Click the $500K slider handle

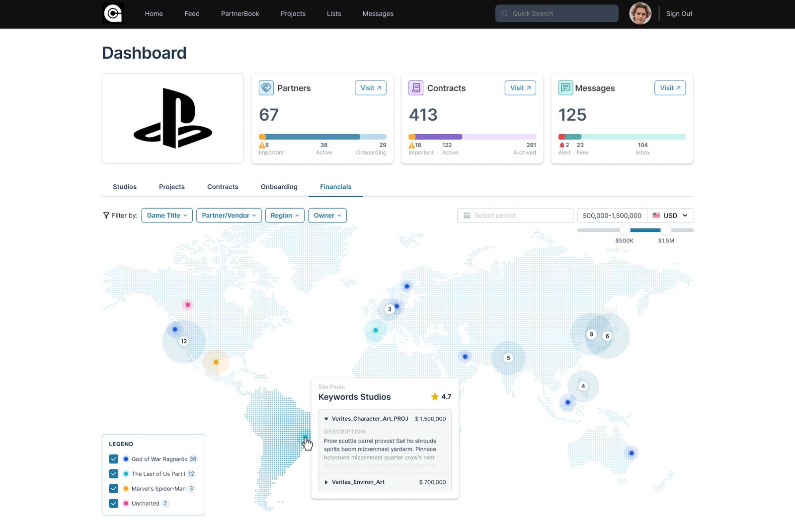point(625,230)
